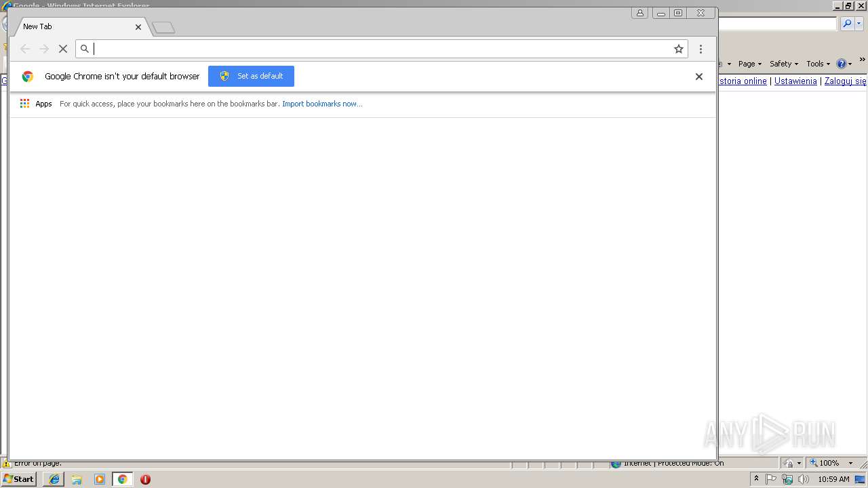Open Apps shortcut on bookmarks bar
Viewport: 868px width, 488px height.
(x=36, y=104)
